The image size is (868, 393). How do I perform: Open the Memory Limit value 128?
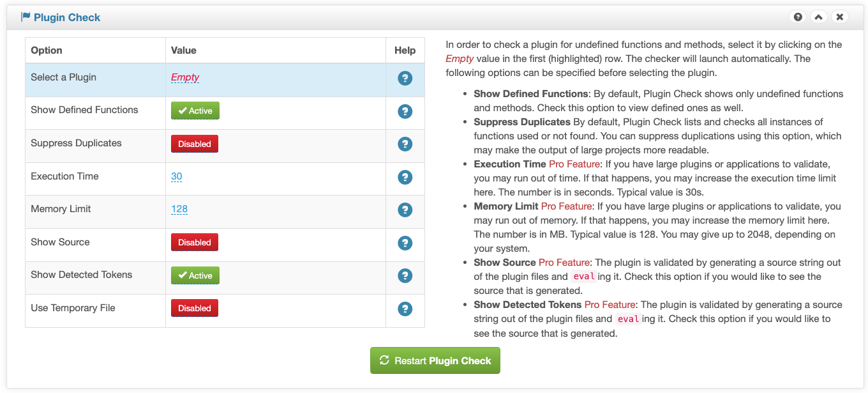179,209
